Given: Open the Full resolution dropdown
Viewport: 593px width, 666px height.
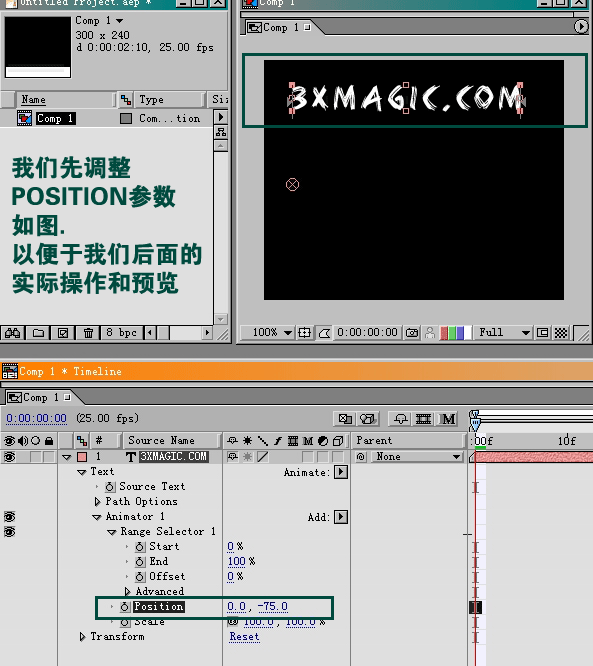Looking at the screenshot, I should [503, 333].
